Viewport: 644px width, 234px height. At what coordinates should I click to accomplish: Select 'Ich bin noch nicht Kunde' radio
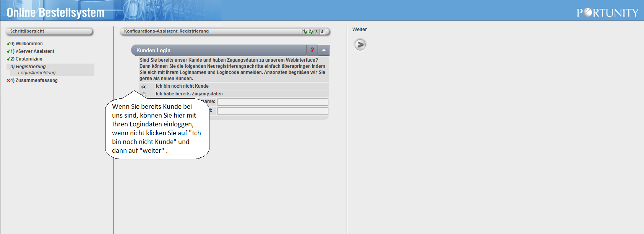[144, 87]
